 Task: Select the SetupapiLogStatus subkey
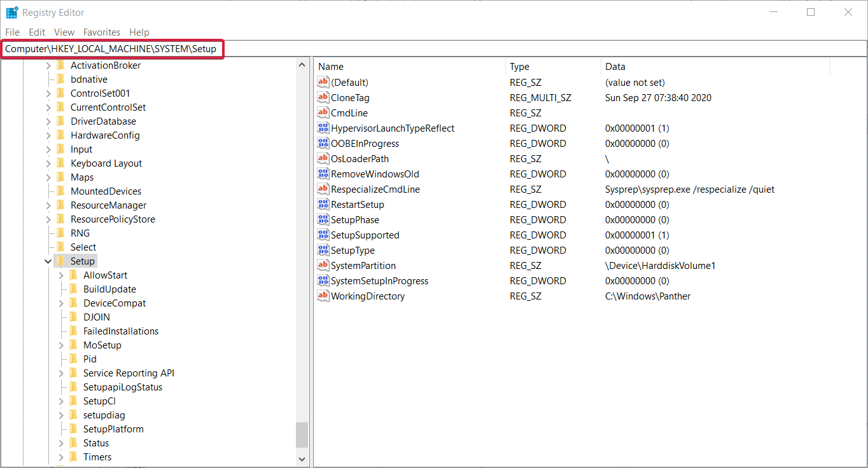(x=123, y=387)
